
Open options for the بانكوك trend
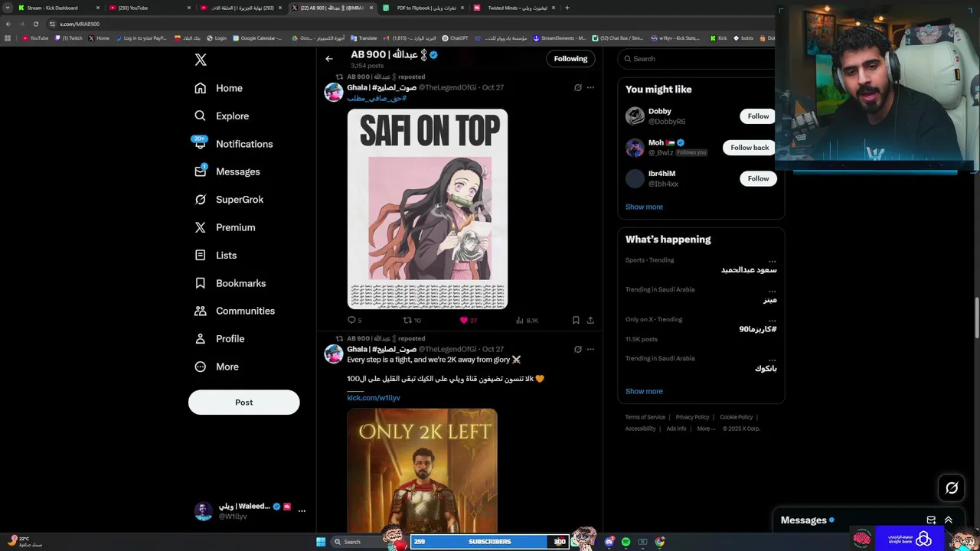pos(772,360)
